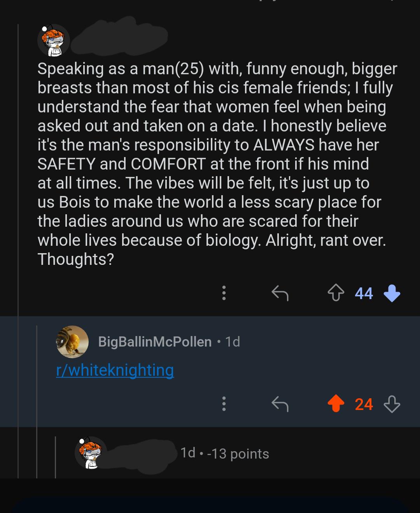
Task: Tap BigBallinMcPollen's bee avatar
Action: 72,341
